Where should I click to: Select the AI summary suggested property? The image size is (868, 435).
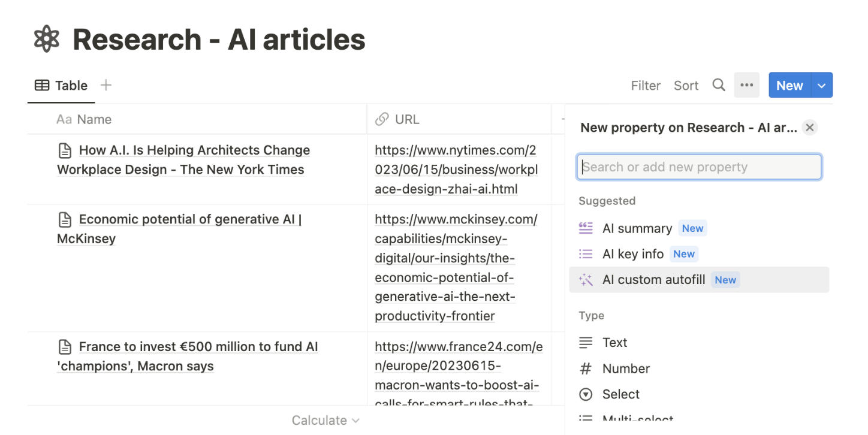[x=637, y=228]
